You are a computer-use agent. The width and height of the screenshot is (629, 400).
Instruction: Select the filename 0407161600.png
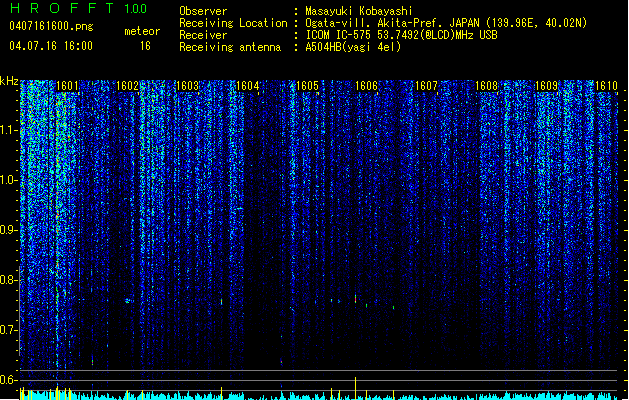(51, 26)
